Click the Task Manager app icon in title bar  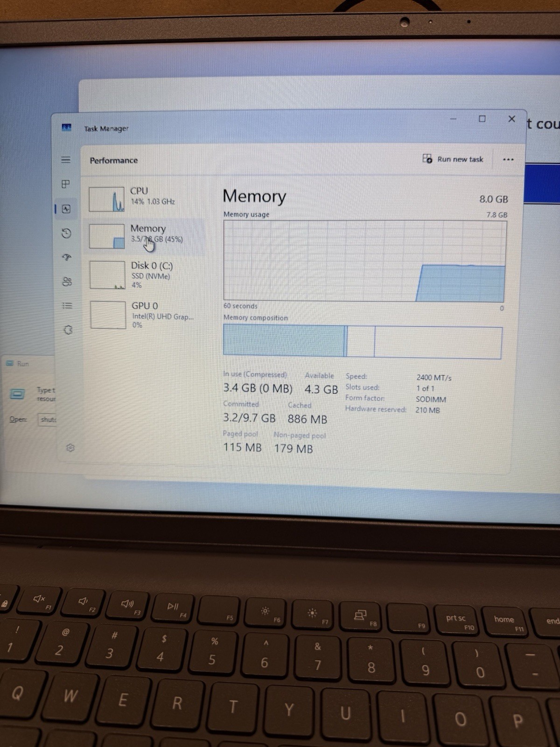[67, 127]
